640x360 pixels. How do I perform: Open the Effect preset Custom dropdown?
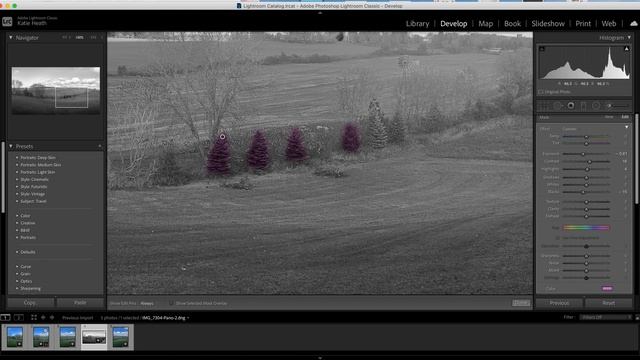click(x=569, y=129)
